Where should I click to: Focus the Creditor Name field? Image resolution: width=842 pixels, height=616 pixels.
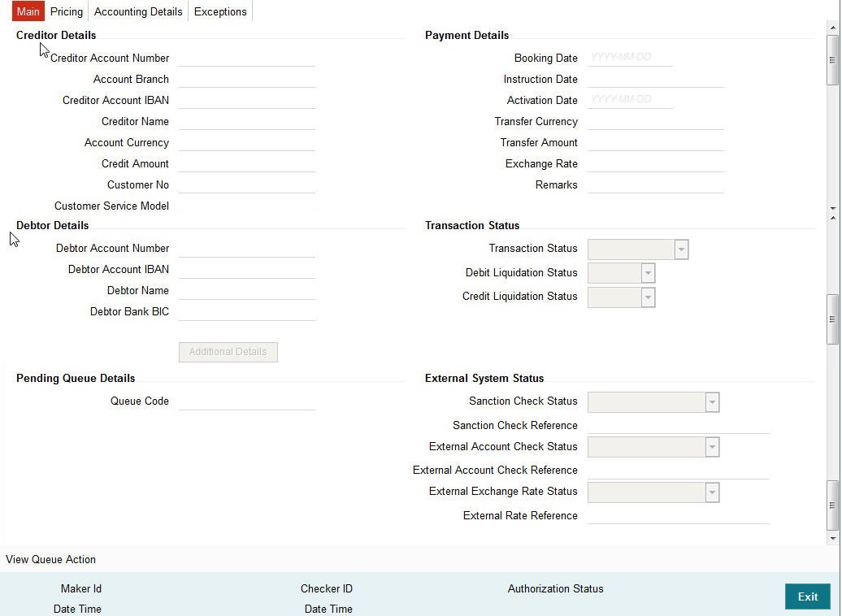tap(247, 121)
